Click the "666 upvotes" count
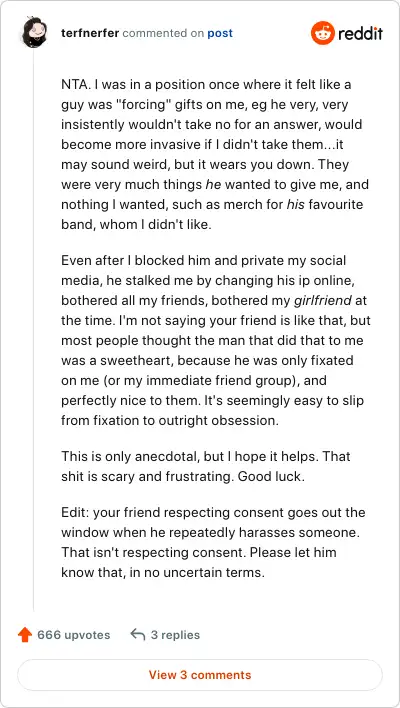 (x=74, y=635)
